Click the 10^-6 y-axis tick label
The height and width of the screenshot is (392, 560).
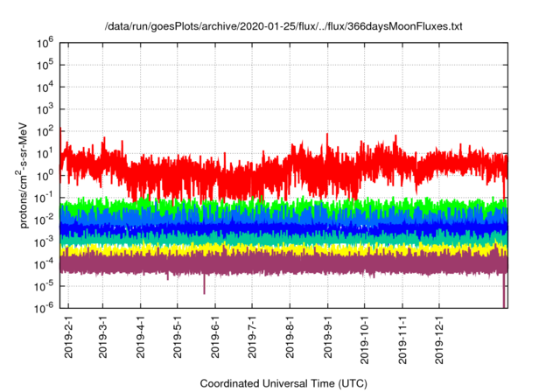point(45,307)
